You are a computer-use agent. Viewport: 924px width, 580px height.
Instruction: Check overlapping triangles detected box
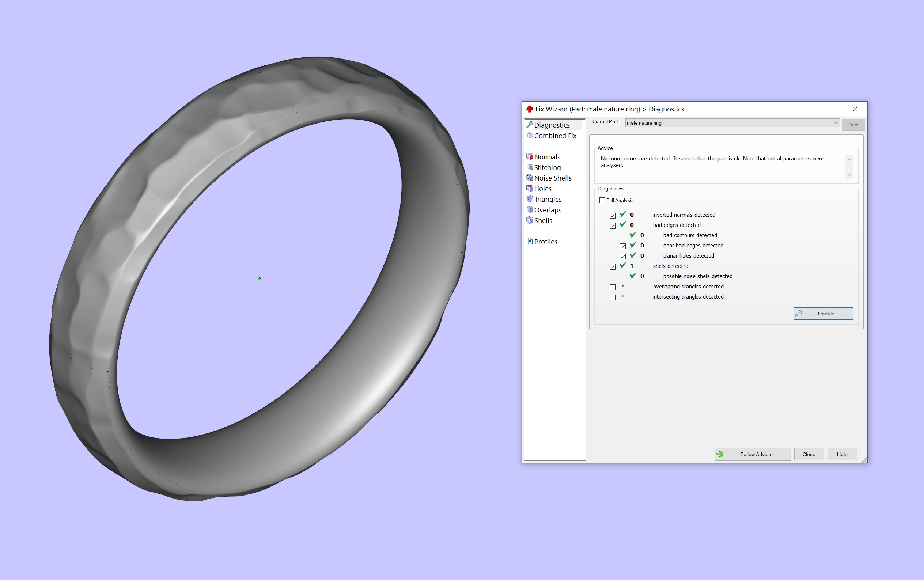click(612, 287)
